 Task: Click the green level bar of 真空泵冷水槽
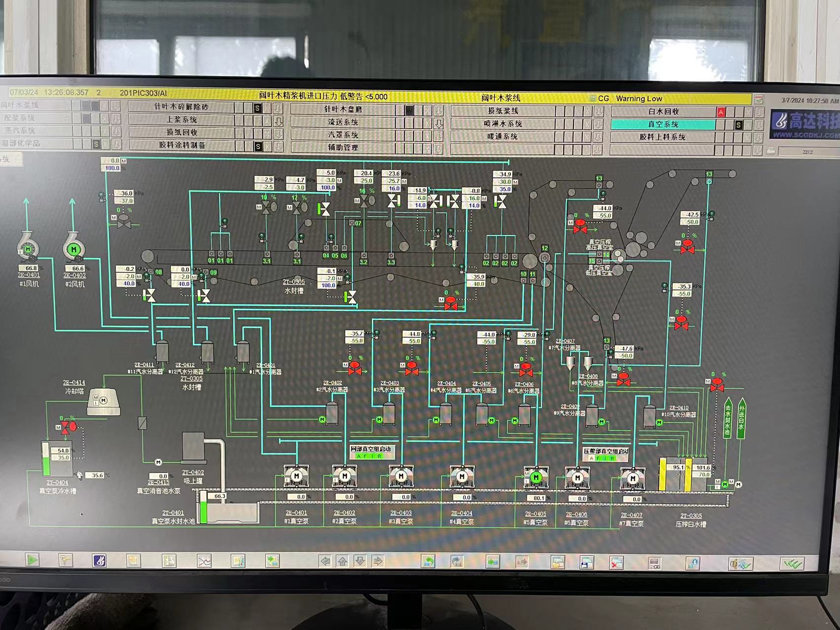pyautogui.click(x=46, y=465)
